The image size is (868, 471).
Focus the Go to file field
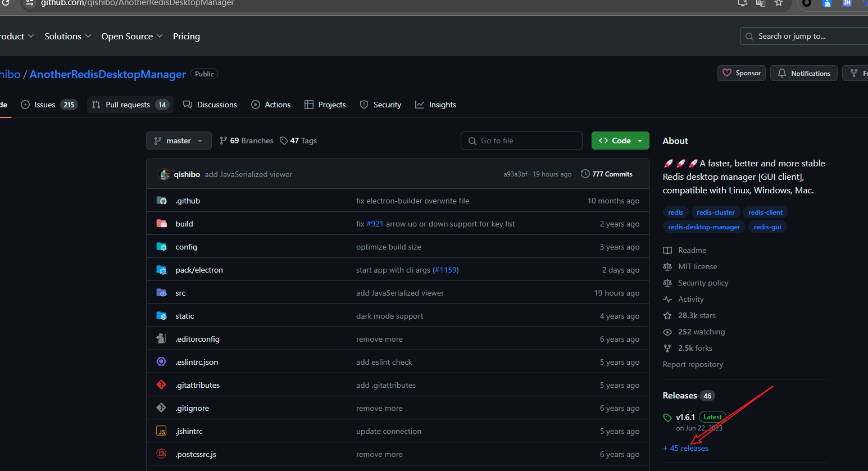(x=521, y=141)
